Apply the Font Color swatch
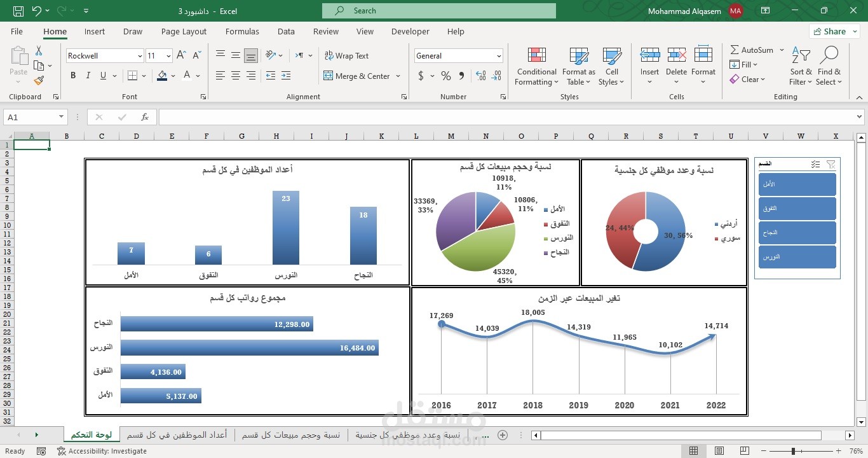 (x=187, y=76)
